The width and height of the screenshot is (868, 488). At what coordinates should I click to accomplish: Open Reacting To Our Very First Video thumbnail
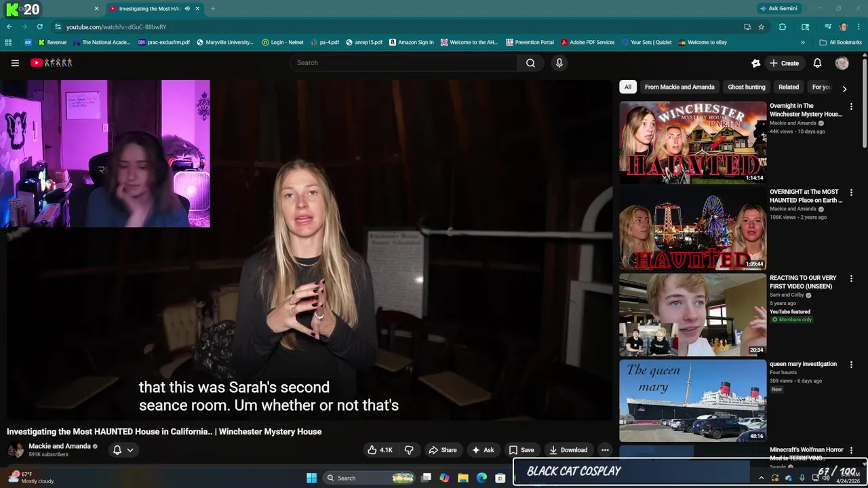pos(692,314)
